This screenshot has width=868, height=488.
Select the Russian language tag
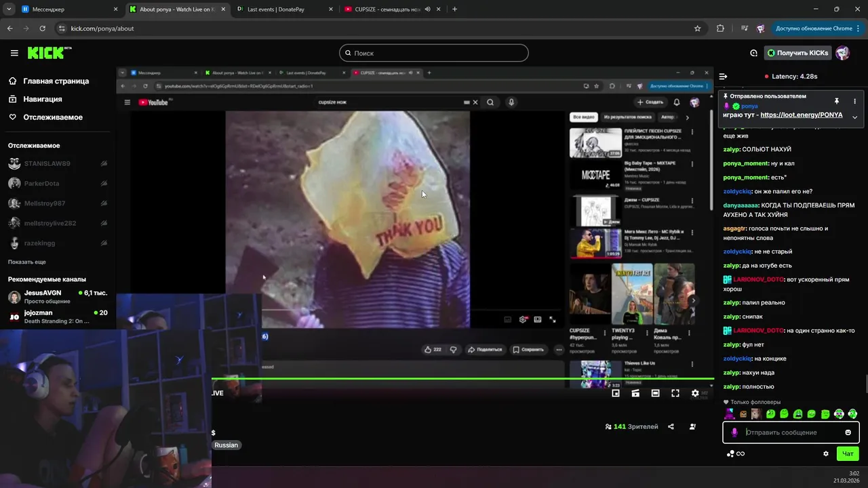(x=226, y=445)
